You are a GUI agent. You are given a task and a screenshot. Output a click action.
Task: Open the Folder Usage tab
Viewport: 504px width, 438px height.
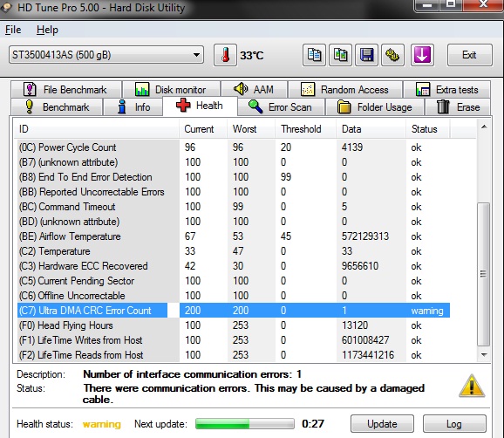[375, 107]
